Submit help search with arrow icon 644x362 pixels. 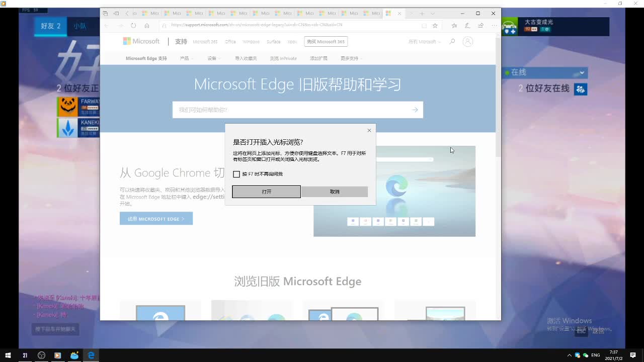pos(415,110)
